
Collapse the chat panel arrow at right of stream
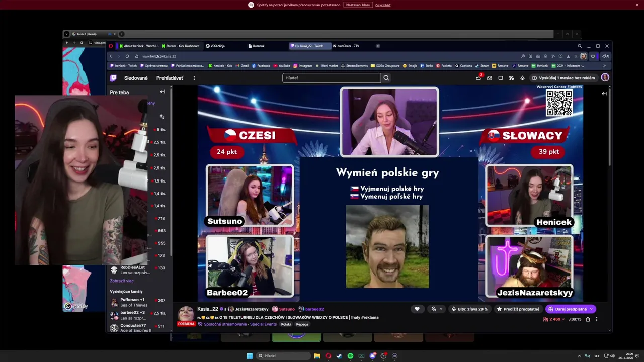coord(604,94)
